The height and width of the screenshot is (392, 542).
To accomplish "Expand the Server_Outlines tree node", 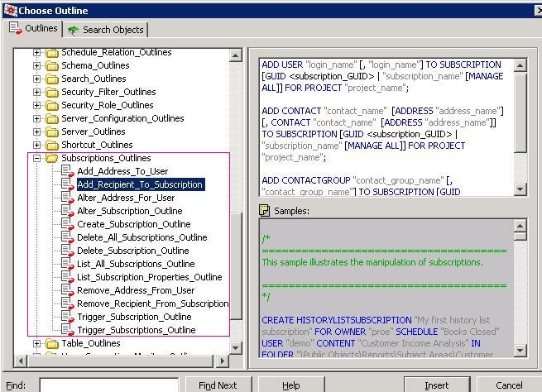I will pyautogui.click(x=37, y=131).
